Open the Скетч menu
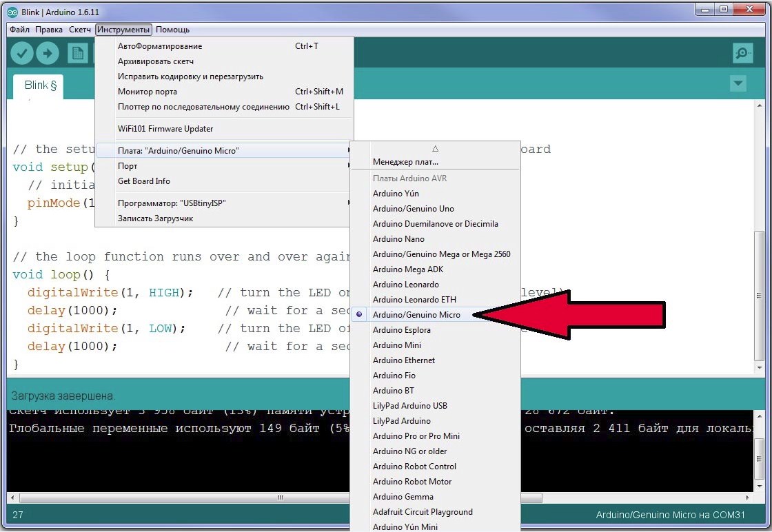Image resolution: width=772 pixels, height=532 pixels. click(80, 30)
